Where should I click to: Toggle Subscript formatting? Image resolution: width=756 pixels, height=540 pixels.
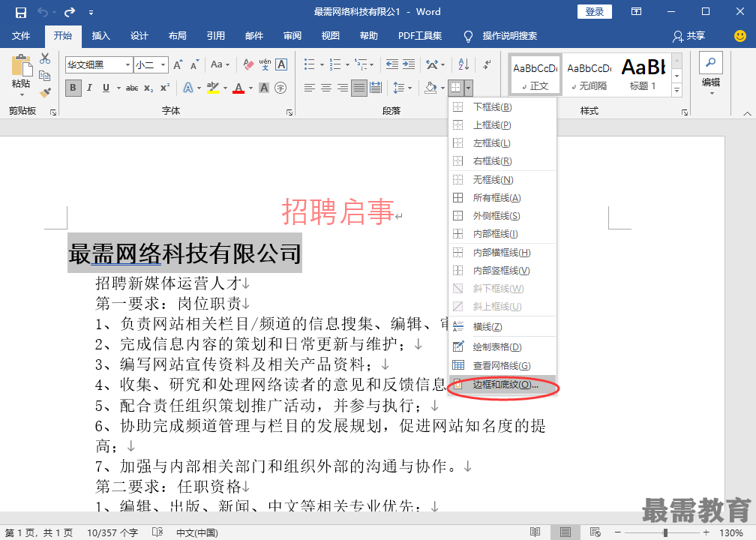pos(148,88)
